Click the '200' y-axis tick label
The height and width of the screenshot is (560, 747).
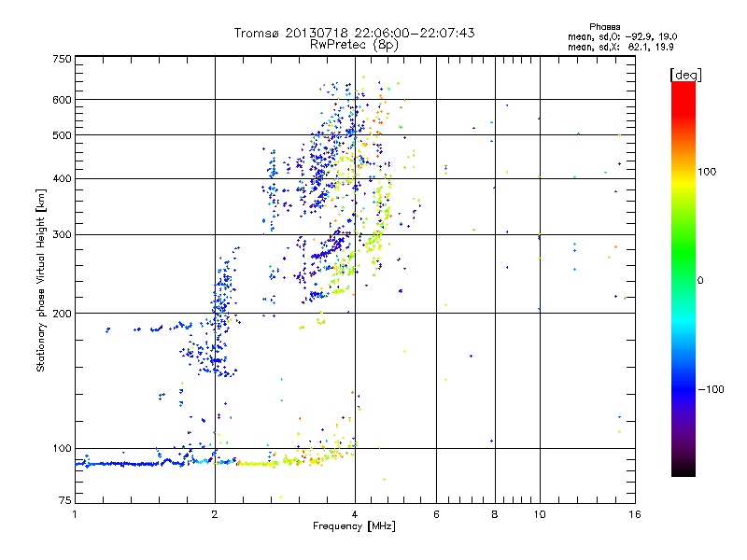click(63, 314)
